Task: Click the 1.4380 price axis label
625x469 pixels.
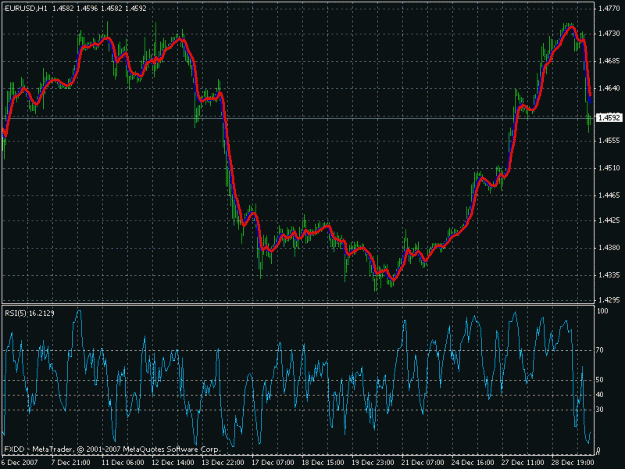Action: coord(609,248)
